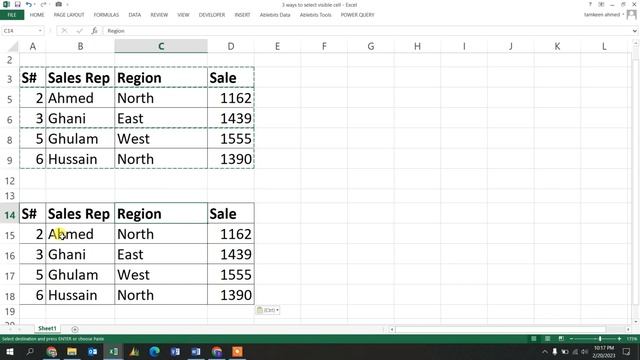640x360 pixels.
Task: Click cell with 1390 in row 9
Action: coord(231,160)
